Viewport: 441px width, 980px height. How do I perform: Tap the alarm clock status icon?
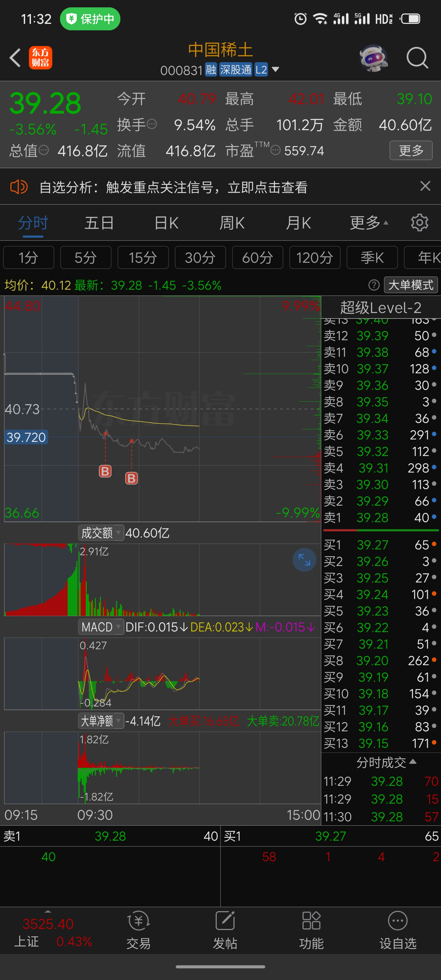[x=300, y=19]
